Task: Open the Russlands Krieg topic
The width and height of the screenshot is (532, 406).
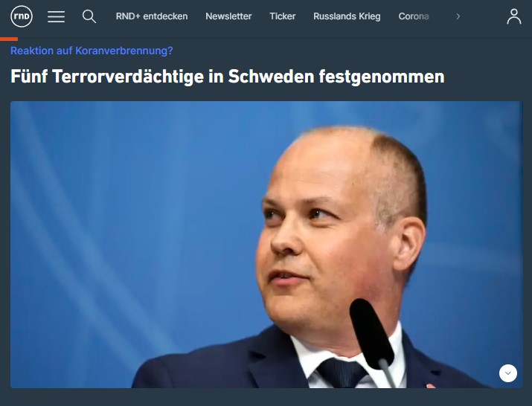Action: pos(347,16)
